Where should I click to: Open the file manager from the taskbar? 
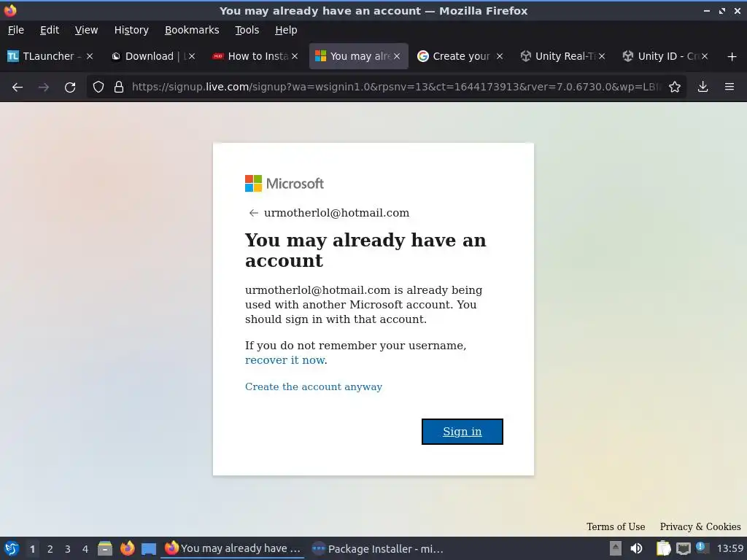click(x=105, y=548)
